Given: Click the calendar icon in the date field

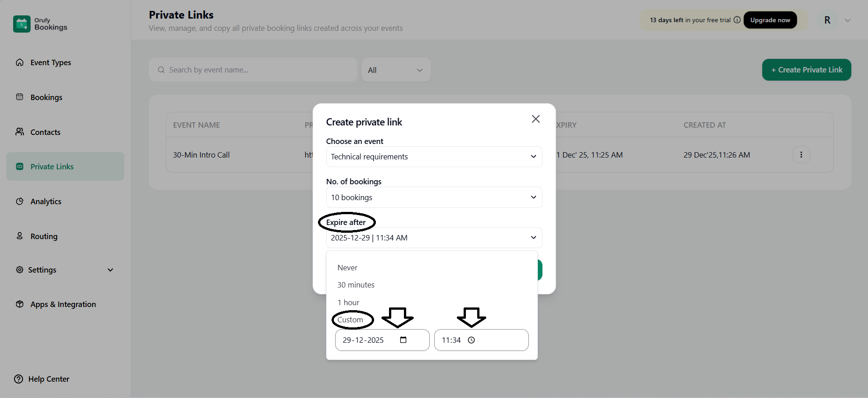Looking at the screenshot, I should pyautogui.click(x=403, y=340).
